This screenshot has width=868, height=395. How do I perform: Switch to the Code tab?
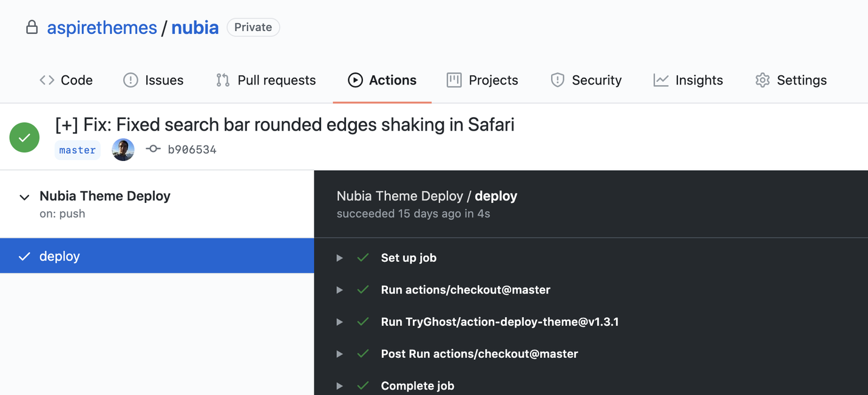(x=66, y=80)
